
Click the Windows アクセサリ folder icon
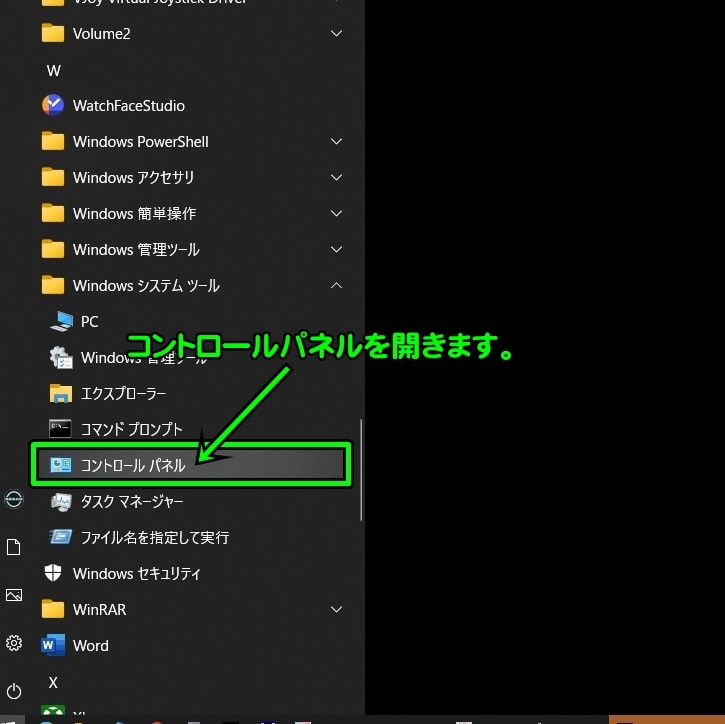53,178
